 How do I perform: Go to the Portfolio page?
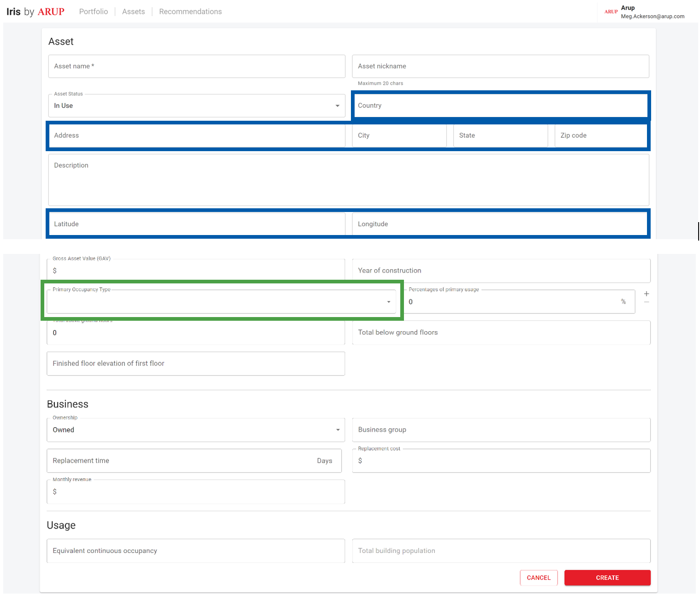tap(93, 12)
